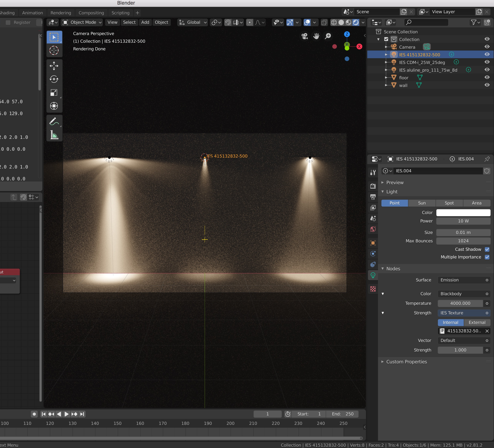Open the Render properties tab icon
The width and height of the screenshot is (494, 448).
tap(373, 186)
